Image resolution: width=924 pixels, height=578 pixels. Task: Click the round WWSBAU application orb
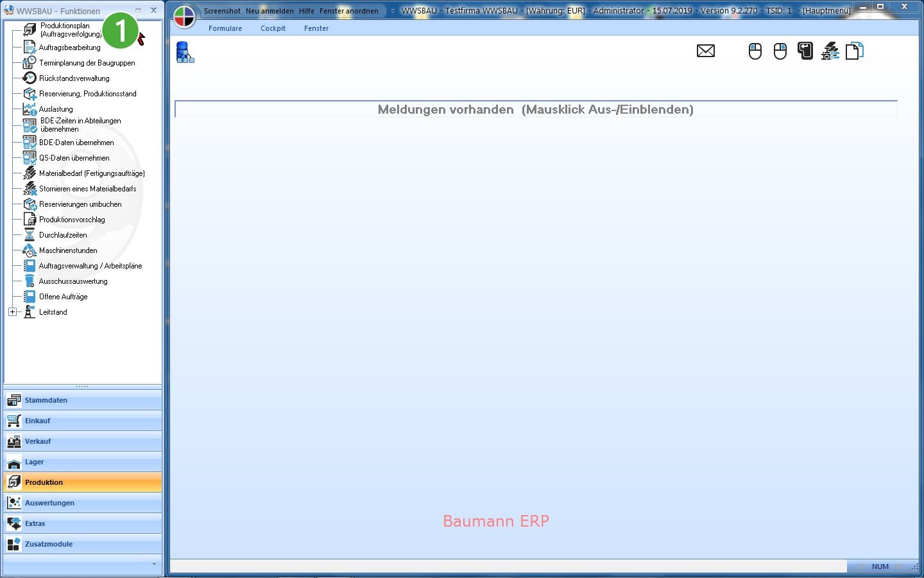tap(184, 17)
